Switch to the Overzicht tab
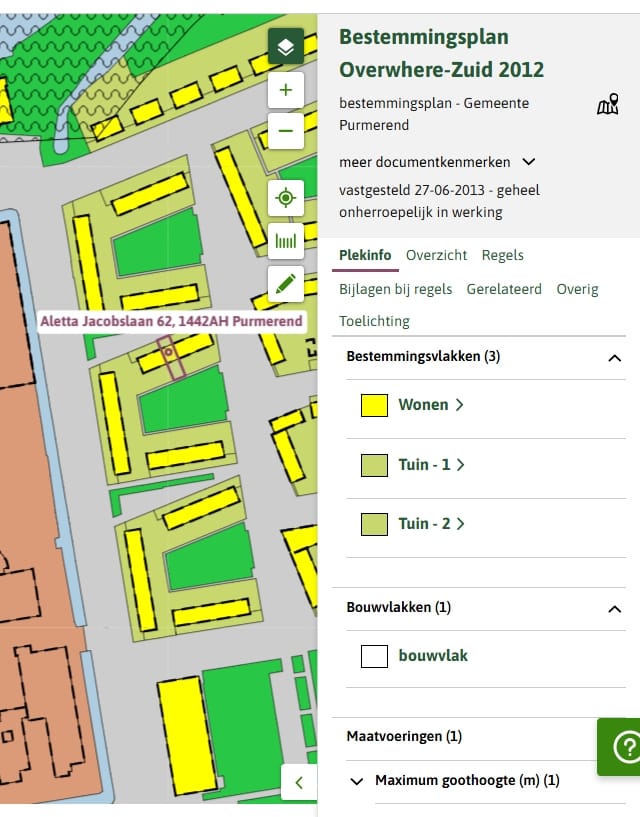 pyautogui.click(x=436, y=255)
